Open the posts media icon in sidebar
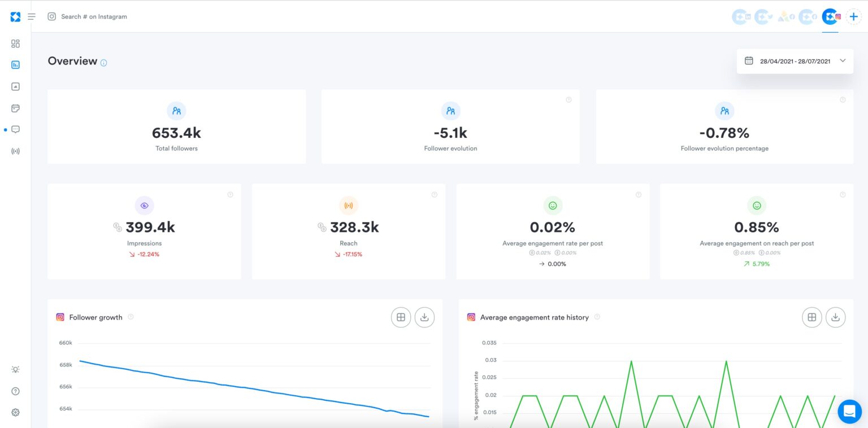This screenshot has width=868, height=428. (x=15, y=86)
